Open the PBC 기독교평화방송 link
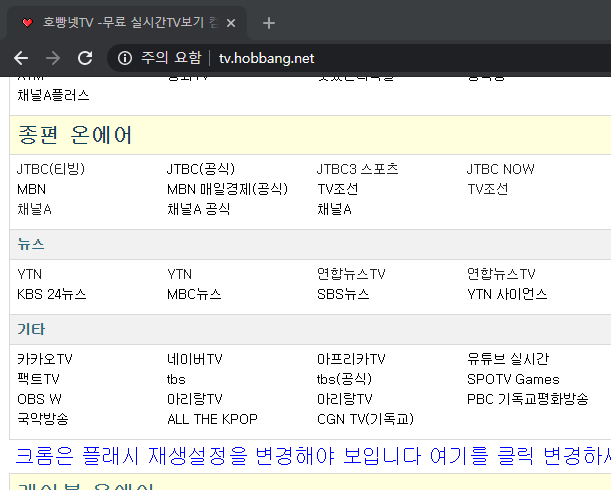Viewport: 611px width, 490px height. point(528,399)
